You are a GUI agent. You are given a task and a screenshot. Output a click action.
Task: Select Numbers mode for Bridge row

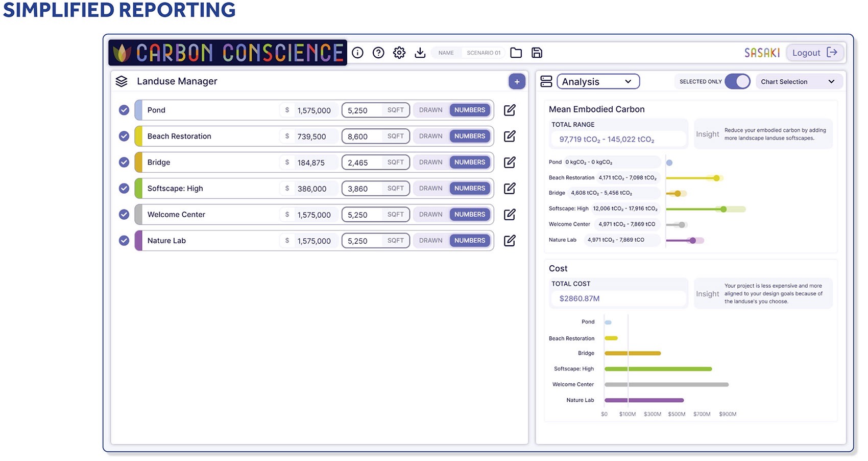pyautogui.click(x=470, y=162)
